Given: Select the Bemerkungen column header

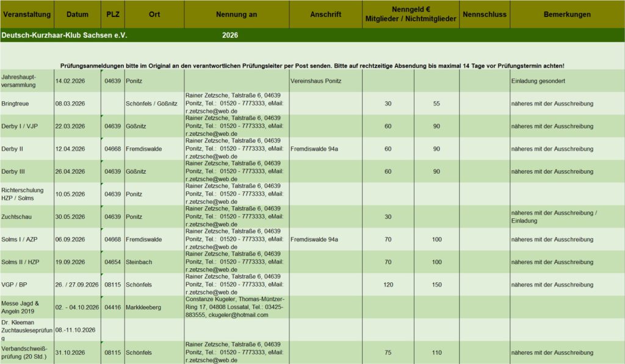Looking at the screenshot, I should click(x=567, y=14).
